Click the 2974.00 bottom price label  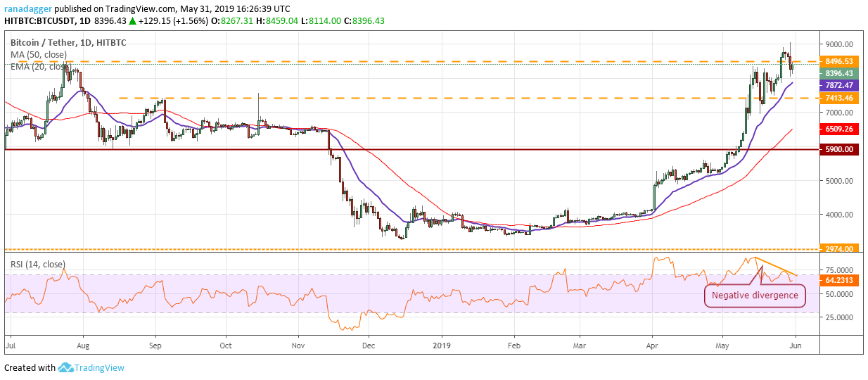click(x=839, y=248)
